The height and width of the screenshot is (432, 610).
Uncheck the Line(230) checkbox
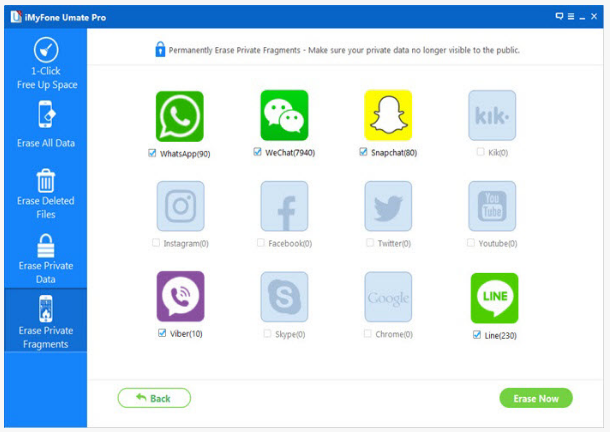coord(477,334)
